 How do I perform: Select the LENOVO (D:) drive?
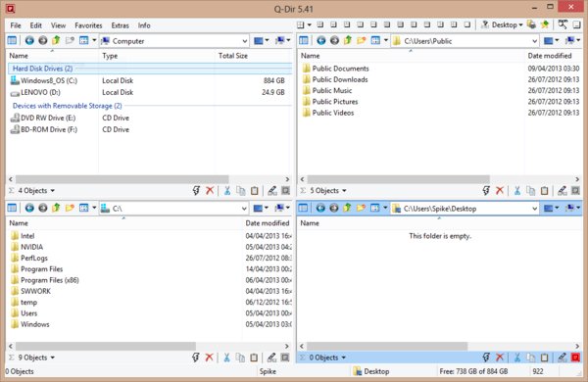coord(35,92)
